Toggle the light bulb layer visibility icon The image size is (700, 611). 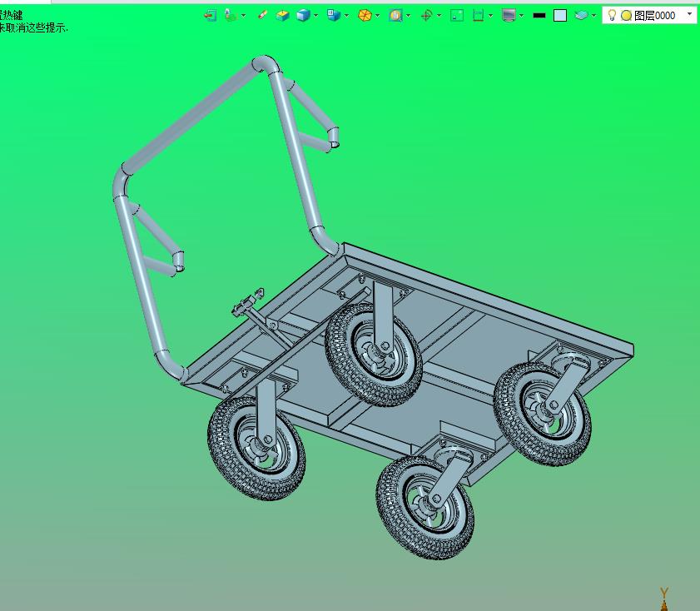pos(612,16)
